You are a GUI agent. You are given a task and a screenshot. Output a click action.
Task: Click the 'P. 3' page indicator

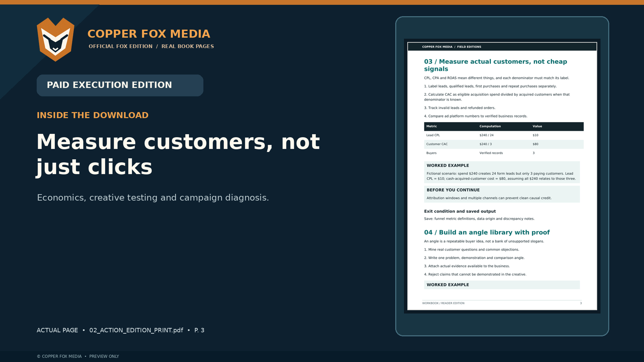(199, 330)
